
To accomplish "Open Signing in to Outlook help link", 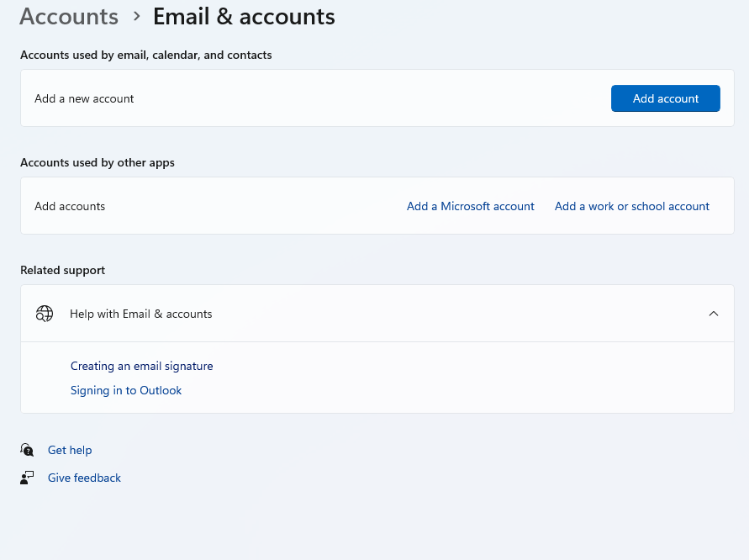I will tap(126, 390).
